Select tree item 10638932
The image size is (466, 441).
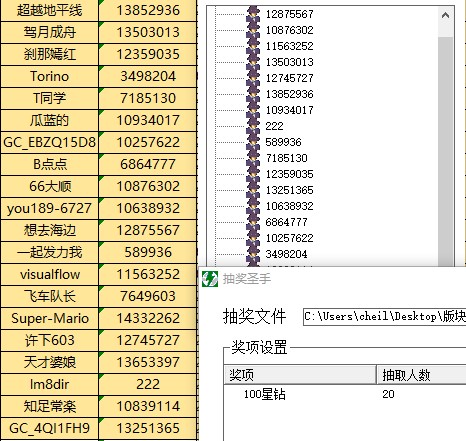(x=289, y=206)
